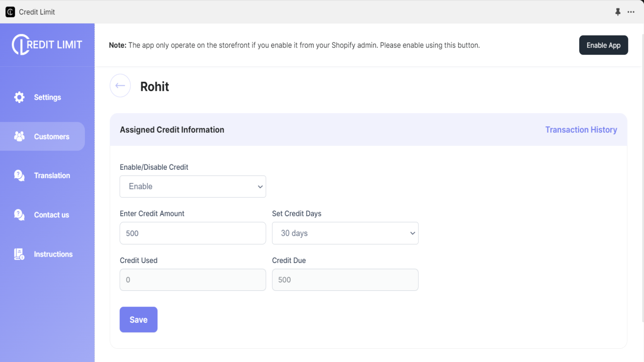
Task: Open the Enable/Disable Credit dropdown
Action: click(x=193, y=187)
